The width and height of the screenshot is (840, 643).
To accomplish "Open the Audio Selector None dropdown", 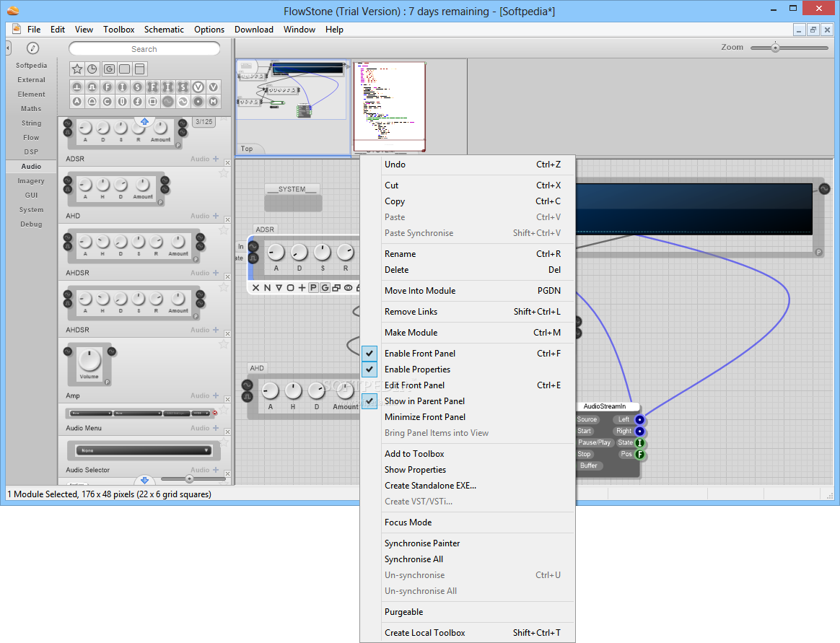I will point(143,450).
